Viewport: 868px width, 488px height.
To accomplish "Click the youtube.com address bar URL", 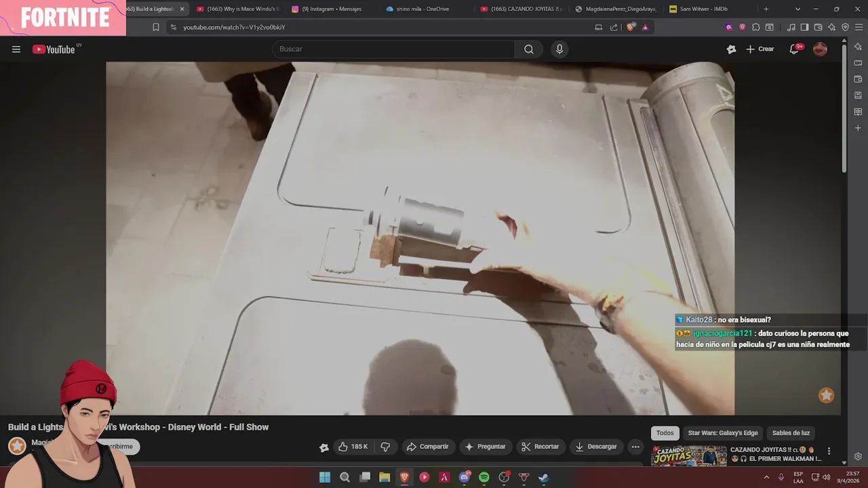I will (x=234, y=27).
